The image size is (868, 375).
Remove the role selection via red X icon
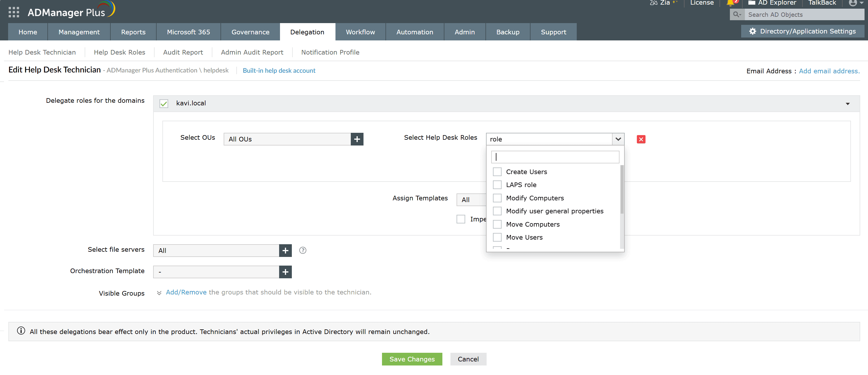[641, 139]
